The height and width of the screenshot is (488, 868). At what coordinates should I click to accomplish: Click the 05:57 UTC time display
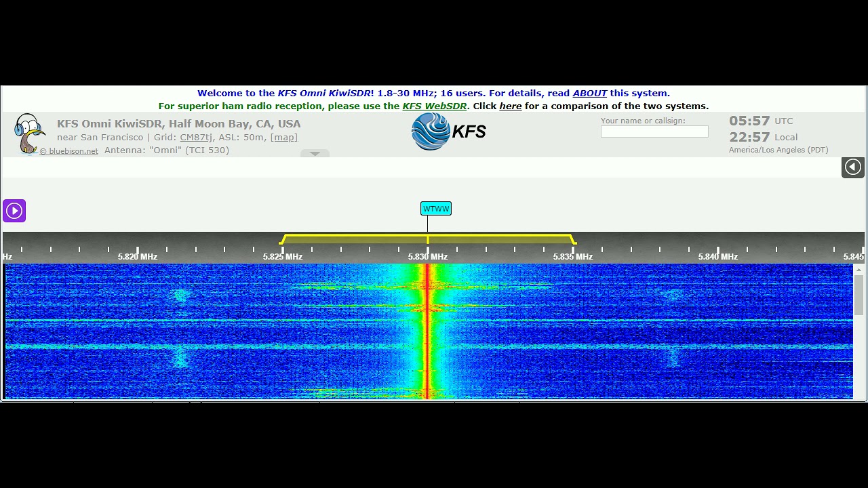tap(761, 121)
